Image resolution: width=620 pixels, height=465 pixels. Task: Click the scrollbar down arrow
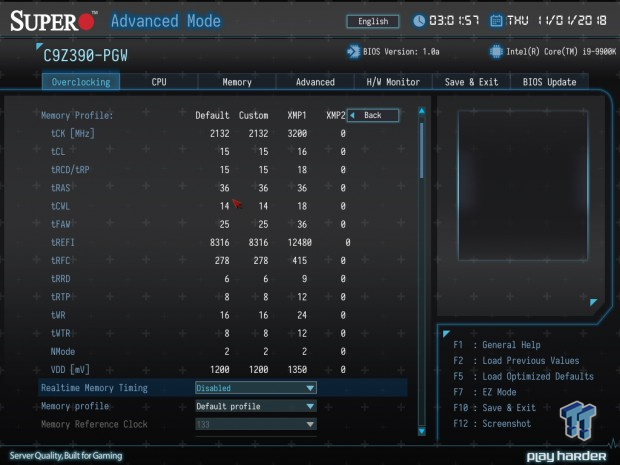coord(422,431)
